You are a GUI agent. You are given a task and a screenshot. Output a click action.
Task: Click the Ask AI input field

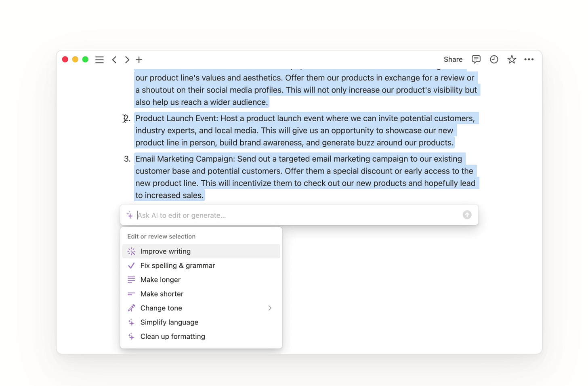click(x=299, y=215)
